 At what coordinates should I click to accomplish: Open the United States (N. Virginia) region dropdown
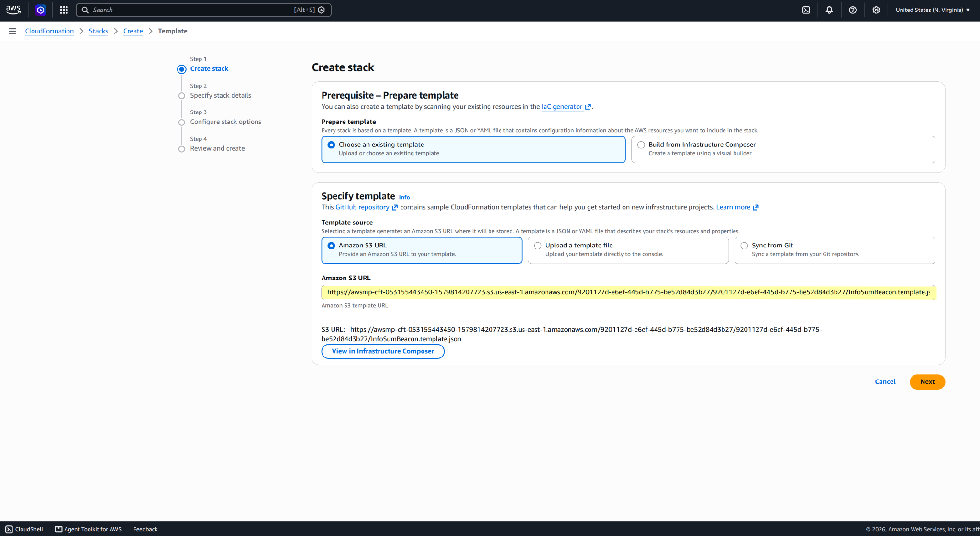[933, 10]
